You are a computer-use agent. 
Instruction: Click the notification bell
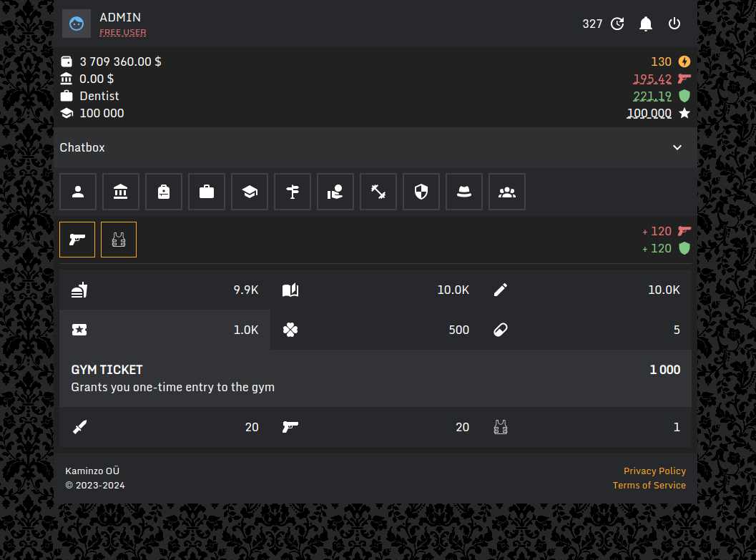[x=646, y=24]
